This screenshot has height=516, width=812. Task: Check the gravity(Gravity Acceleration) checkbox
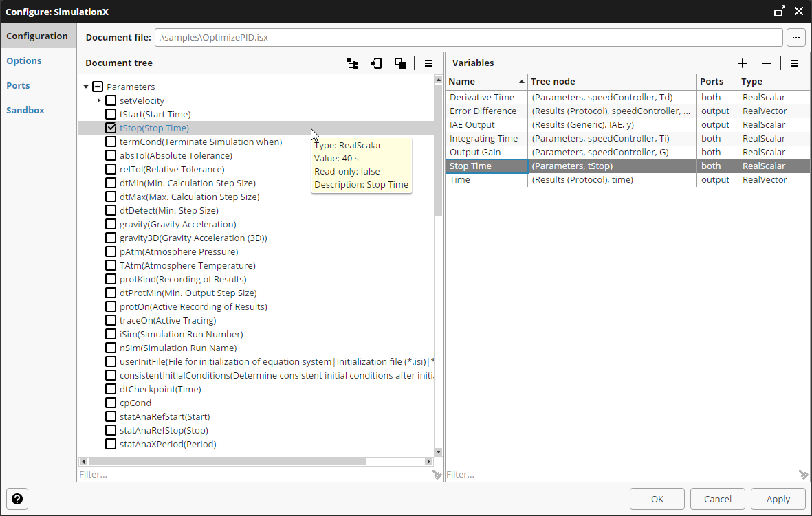tap(110, 224)
